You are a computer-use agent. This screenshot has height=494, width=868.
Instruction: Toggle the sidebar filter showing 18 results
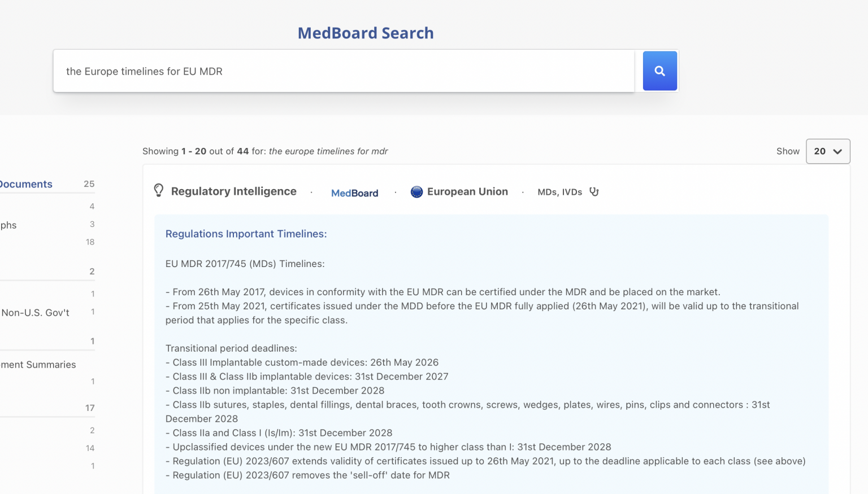(x=45, y=242)
